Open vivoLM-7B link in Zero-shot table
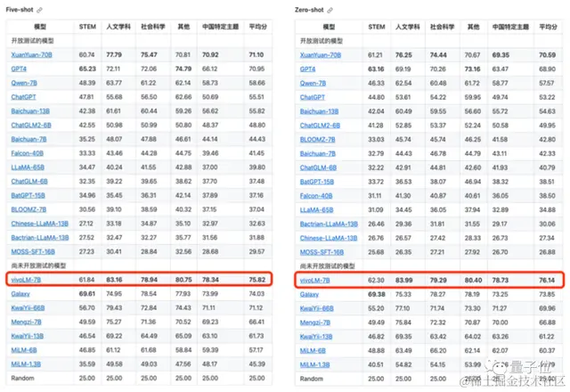The image size is (570, 392). 314,281
